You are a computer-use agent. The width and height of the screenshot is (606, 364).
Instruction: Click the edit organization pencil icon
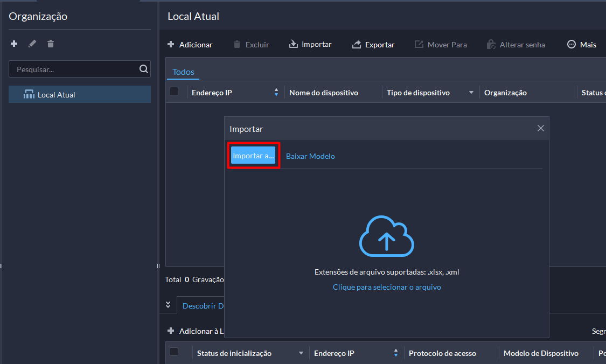32,44
